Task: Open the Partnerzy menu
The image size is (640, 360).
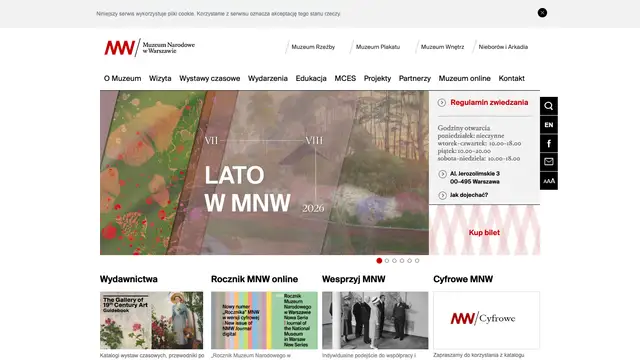Action: click(415, 78)
